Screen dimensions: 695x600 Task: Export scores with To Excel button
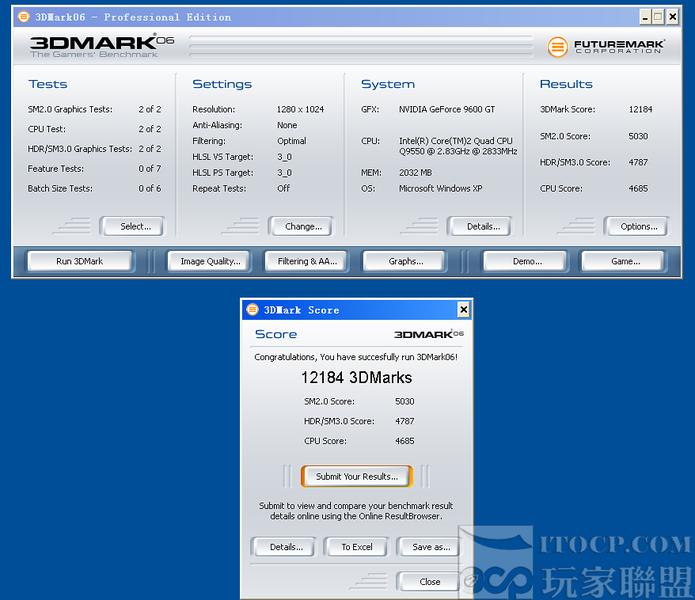[x=356, y=547]
